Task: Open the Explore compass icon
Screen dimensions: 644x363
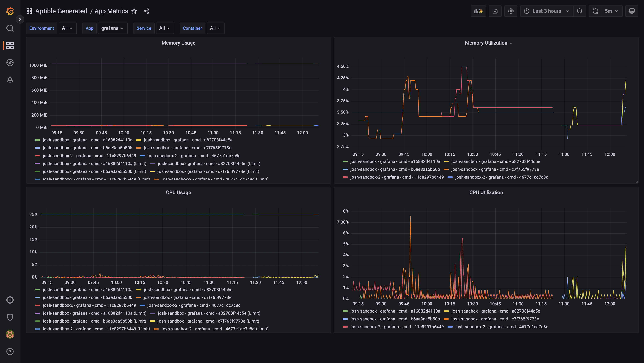Action: [x=10, y=62]
